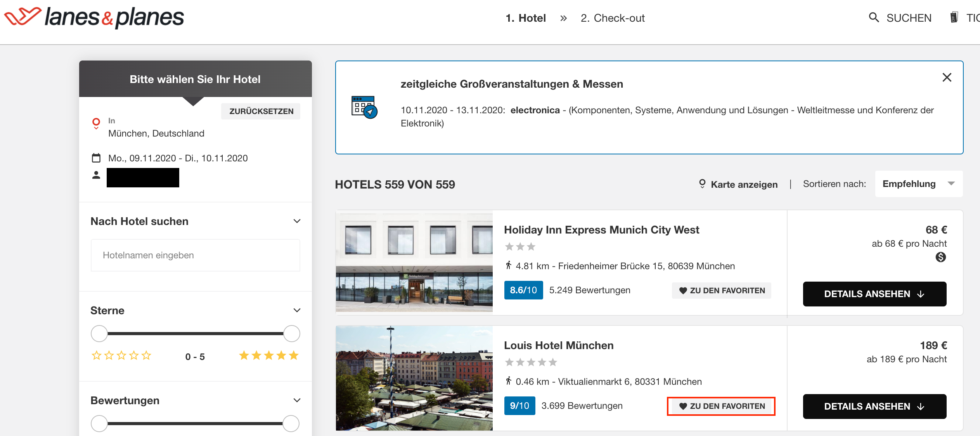Click the HOTELS 559 VON 559 heading
The width and height of the screenshot is (980, 436).
pos(395,184)
